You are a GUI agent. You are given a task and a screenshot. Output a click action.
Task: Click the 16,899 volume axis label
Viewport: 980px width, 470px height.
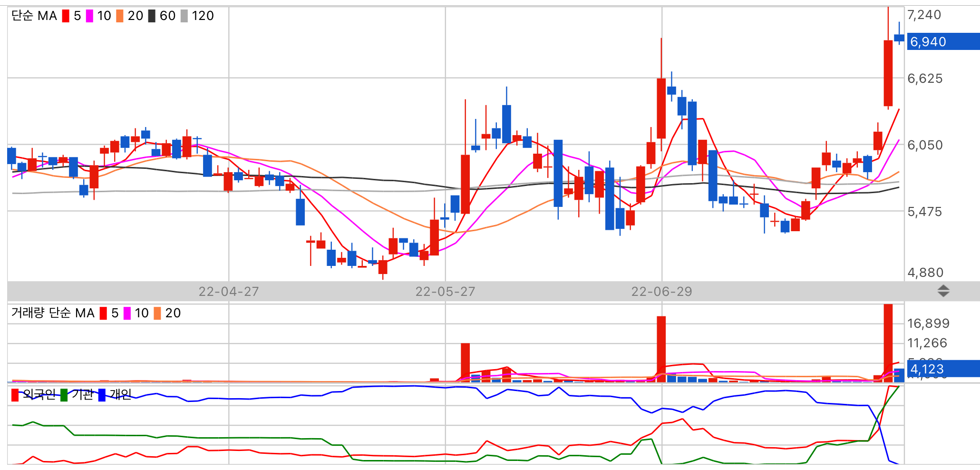click(929, 323)
